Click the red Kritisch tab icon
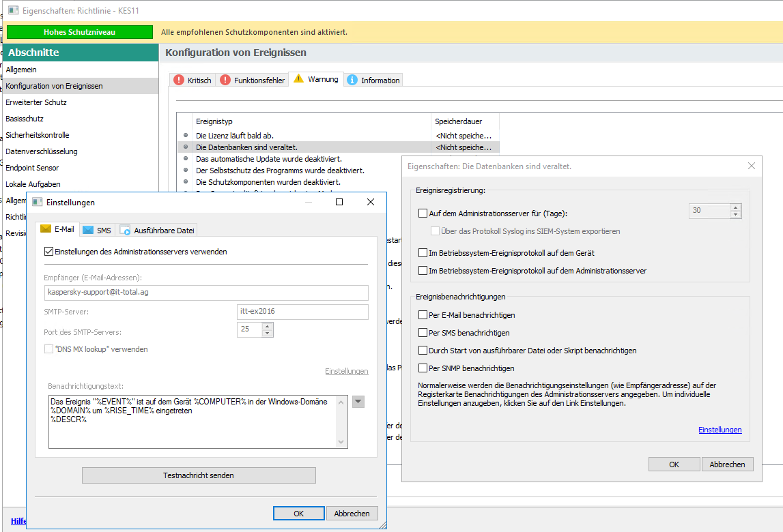783x532 pixels. click(179, 80)
